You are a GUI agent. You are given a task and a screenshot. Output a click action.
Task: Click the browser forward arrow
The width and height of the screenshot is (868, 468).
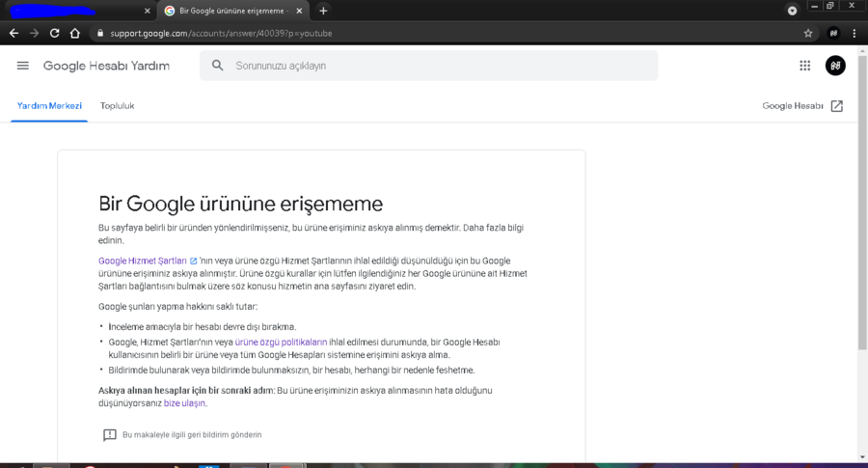pyautogui.click(x=35, y=33)
